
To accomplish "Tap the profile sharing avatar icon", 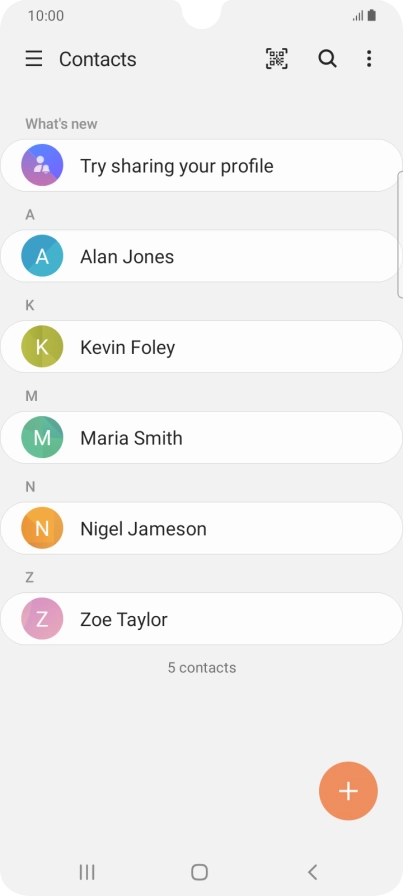I will (42, 165).
